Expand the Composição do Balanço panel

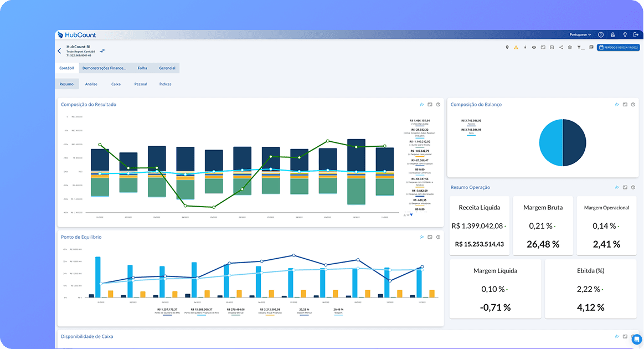coord(625,105)
